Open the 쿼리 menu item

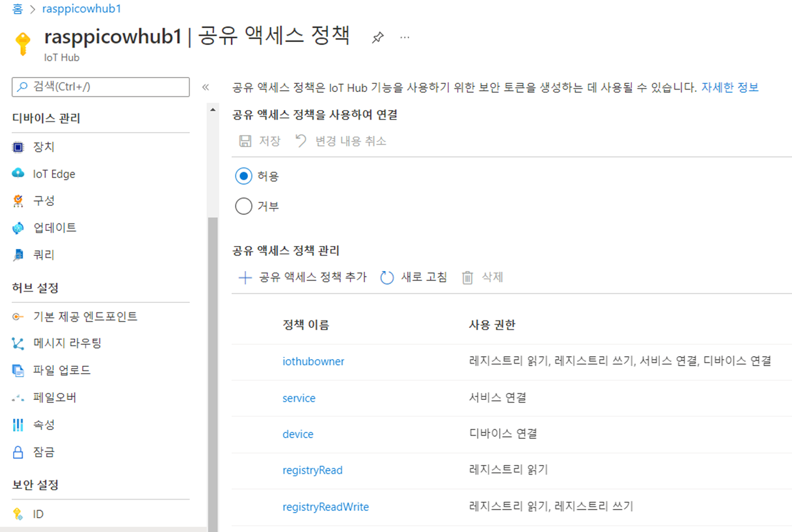pos(44,255)
